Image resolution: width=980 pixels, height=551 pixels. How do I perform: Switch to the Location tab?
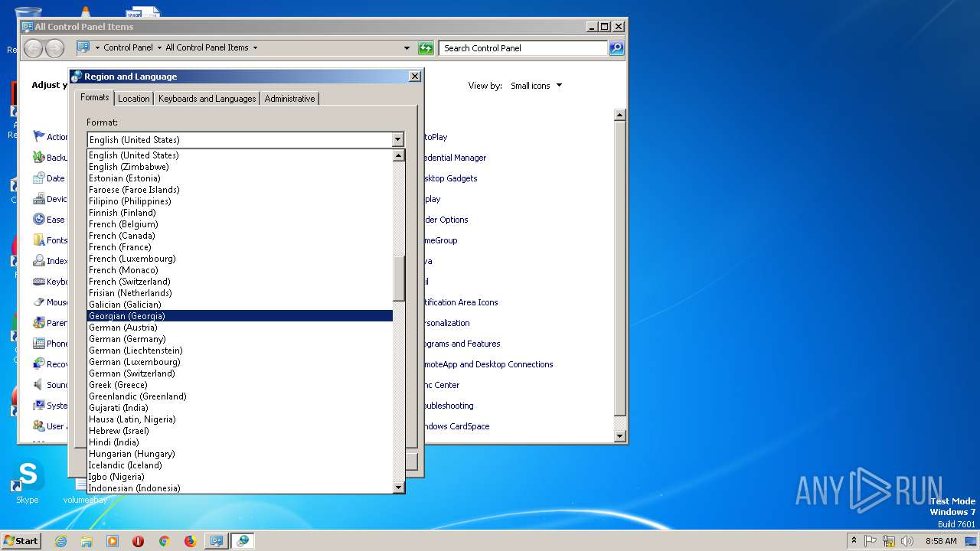tap(134, 99)
